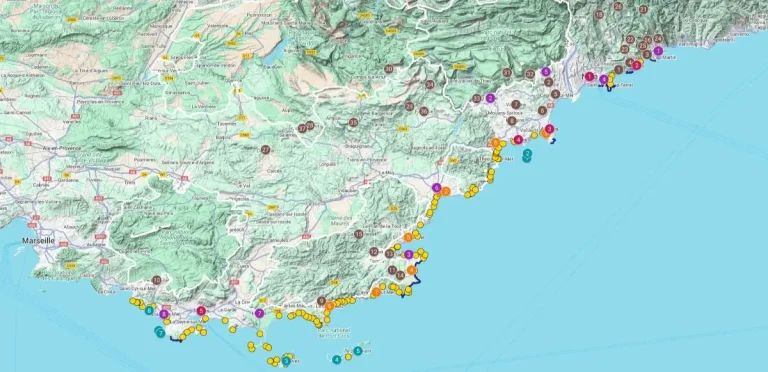Select orange marker number 5
Viewport: 768px width, 372px height.
coord(408,237)
